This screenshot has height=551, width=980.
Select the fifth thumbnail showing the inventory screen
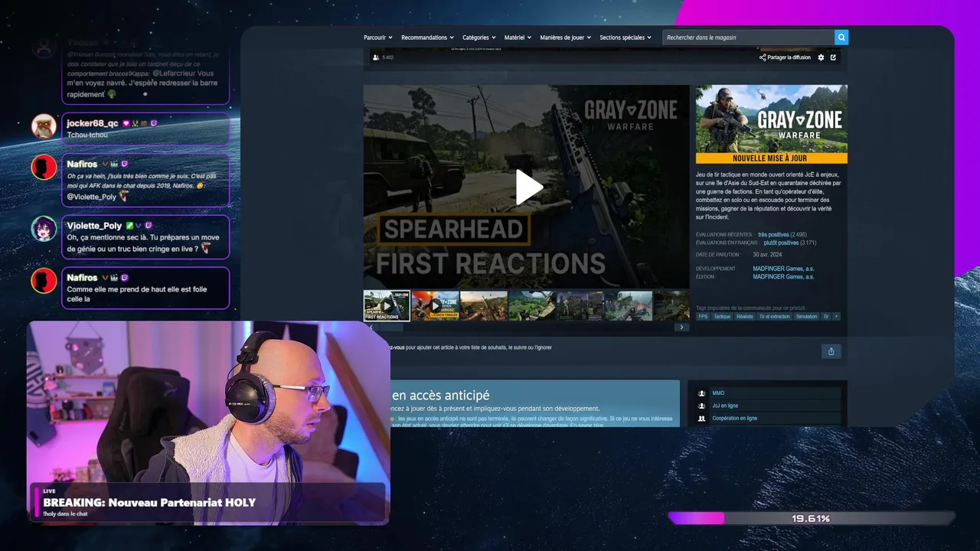tap(580, 305)
